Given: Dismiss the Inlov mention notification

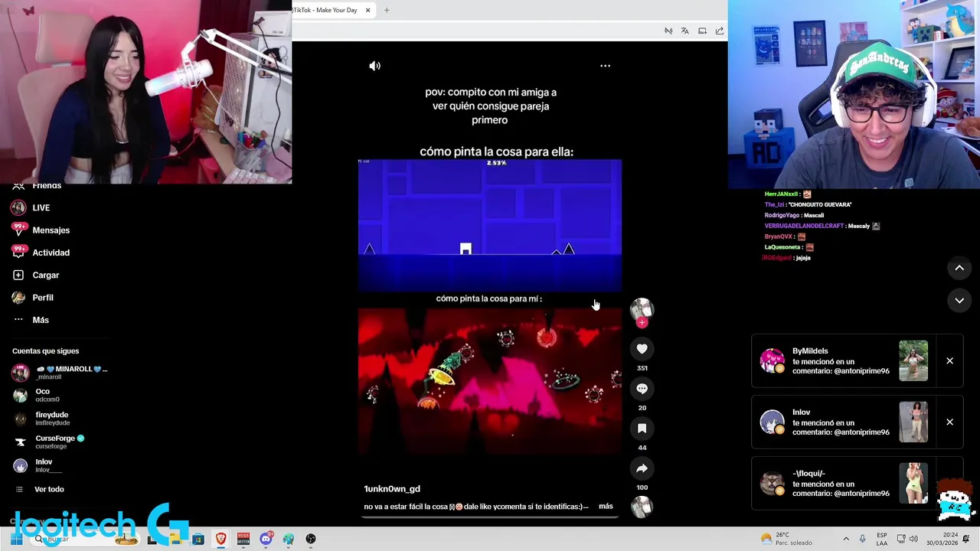Looking at the screenshot, I should pos(949,422).
